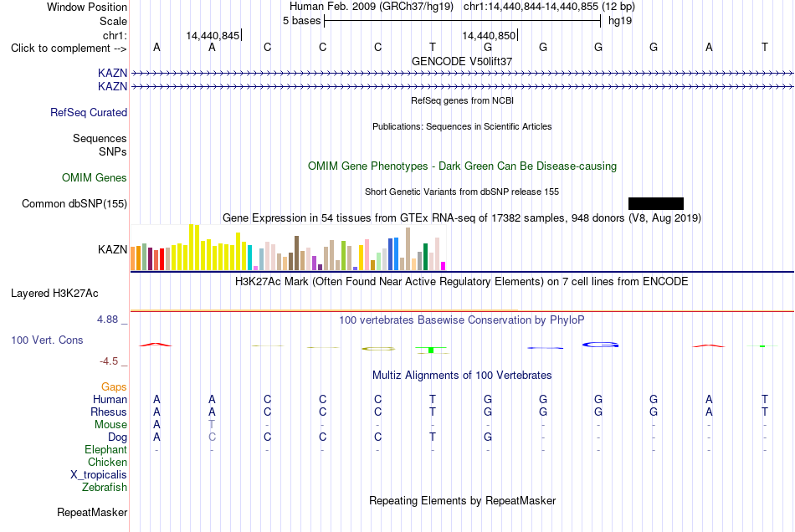795x532 pixels.
Task: Click the 14,440,845 position marker
Action: tap(213, 35)
